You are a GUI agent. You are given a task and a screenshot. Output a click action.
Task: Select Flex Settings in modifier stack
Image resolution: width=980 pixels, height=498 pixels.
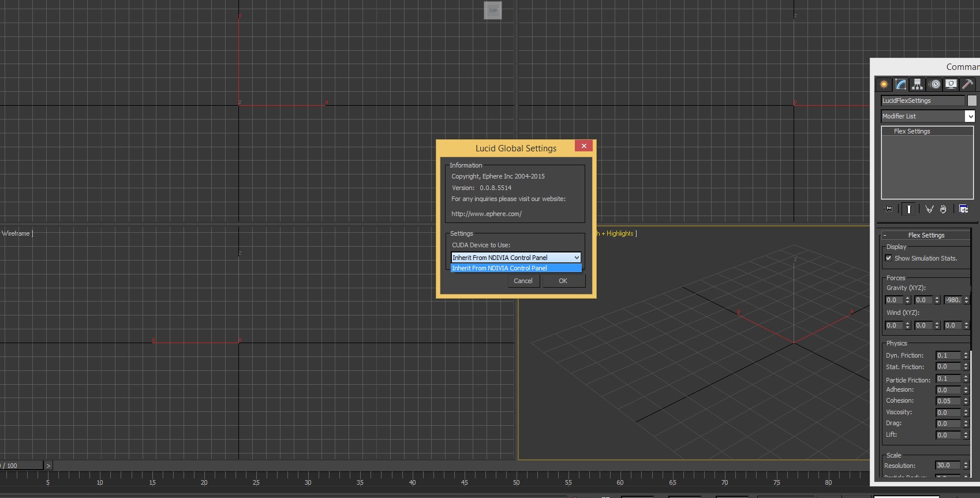coord(912,131)
